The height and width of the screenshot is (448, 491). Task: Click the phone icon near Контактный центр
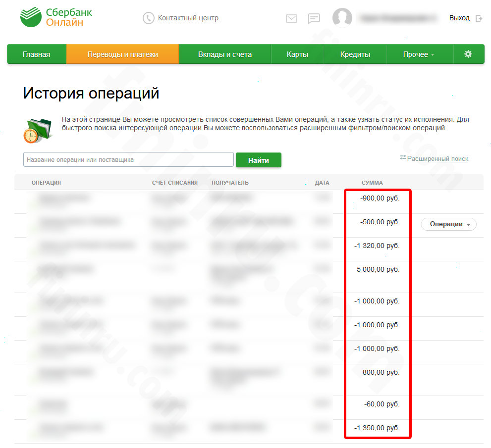[x=148, y=18]
